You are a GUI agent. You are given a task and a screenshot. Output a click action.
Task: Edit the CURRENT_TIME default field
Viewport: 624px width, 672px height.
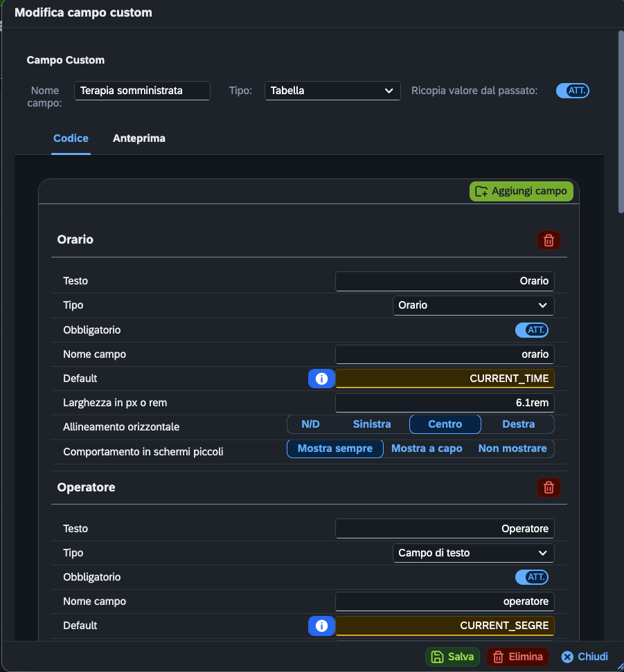click(x=445, y=379)
